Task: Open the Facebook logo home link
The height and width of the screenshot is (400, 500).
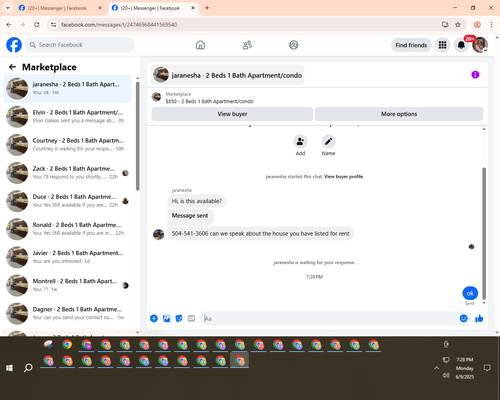Action: [14, 45]
